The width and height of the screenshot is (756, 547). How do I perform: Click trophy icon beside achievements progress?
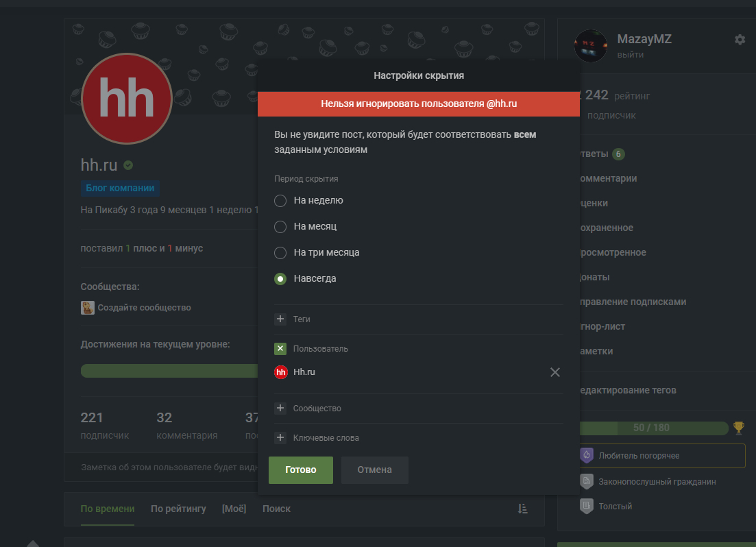[739, 427]
